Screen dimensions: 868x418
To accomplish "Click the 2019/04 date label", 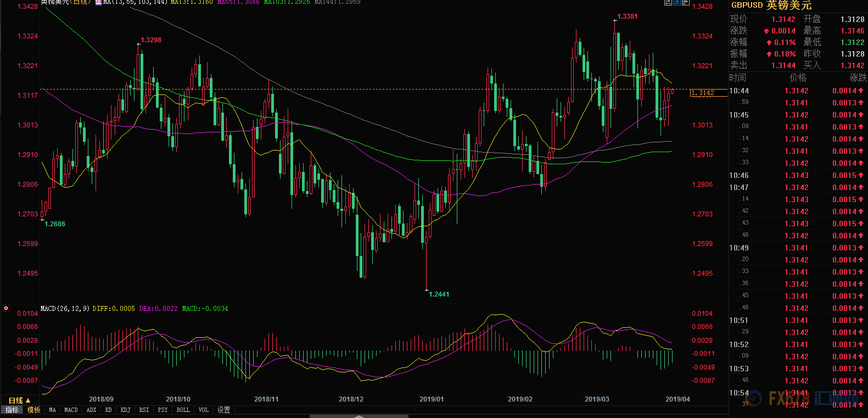I will [x=677, y=399].
